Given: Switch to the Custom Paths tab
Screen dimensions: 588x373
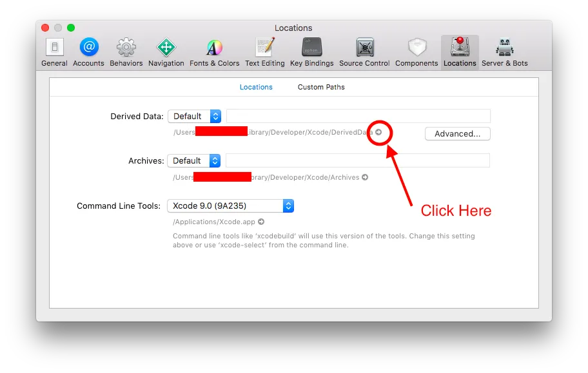Looking at the screenshot, I should (x=321, y=87).
